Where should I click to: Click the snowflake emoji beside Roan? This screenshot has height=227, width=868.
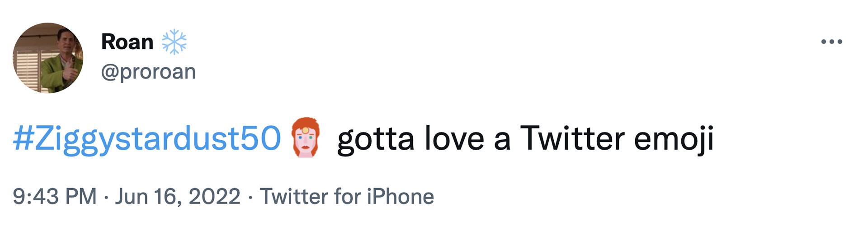pyautogui.click(x=174, y=42)
